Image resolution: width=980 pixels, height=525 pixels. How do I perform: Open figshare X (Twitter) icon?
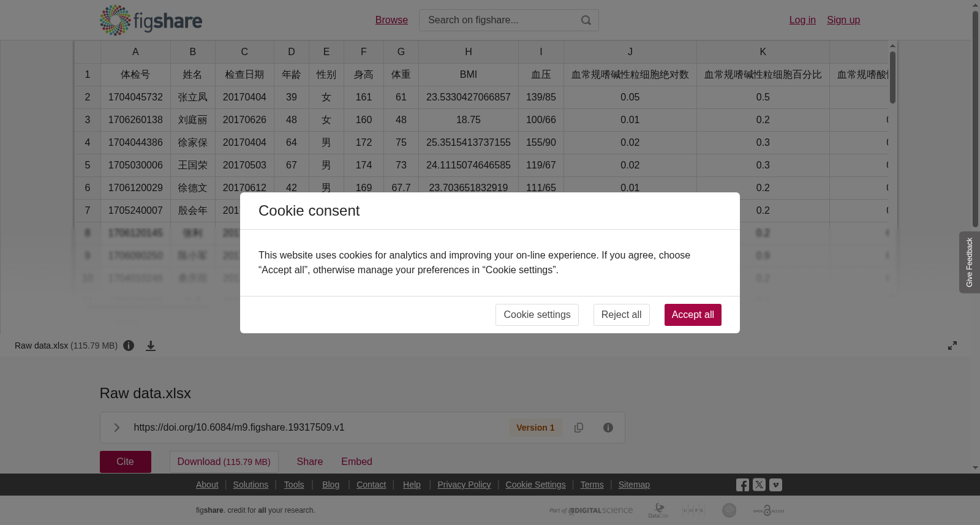click(x=759, y=485)
